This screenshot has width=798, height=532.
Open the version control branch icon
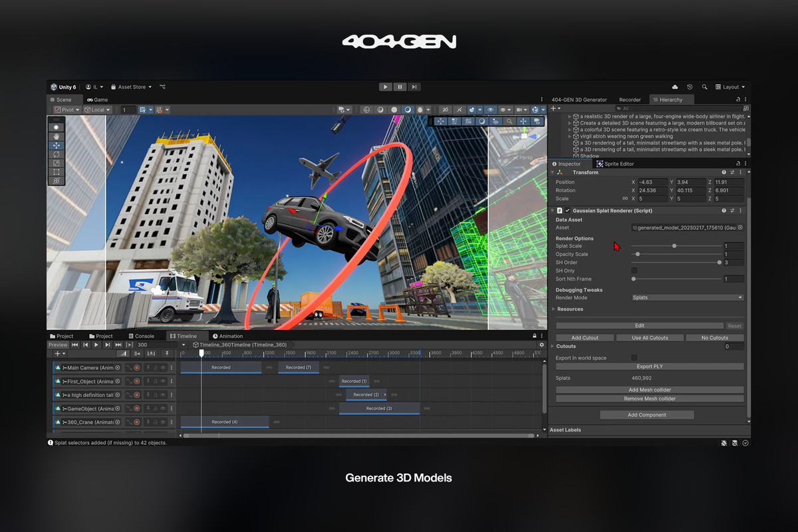163,87
